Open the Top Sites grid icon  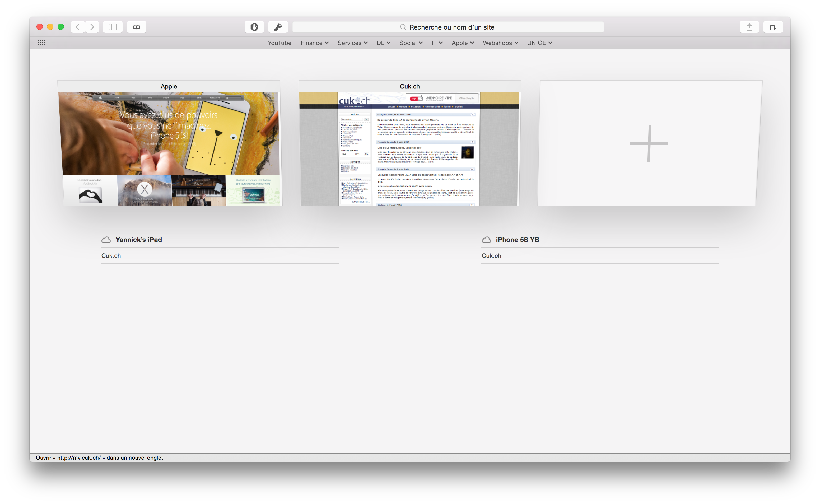click(41, 43)
